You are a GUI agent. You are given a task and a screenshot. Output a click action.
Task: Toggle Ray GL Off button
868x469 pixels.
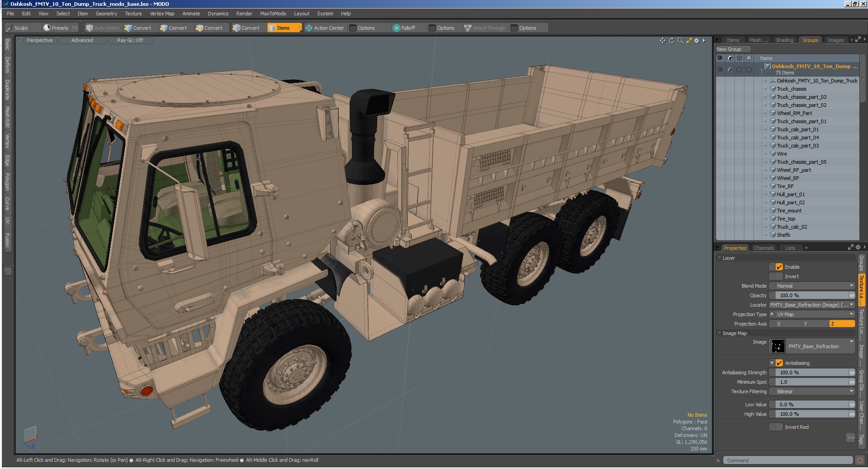click(130, 40)
